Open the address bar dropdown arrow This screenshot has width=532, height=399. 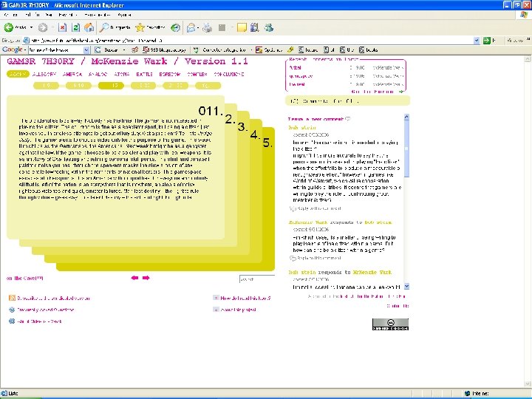[477, 41]
